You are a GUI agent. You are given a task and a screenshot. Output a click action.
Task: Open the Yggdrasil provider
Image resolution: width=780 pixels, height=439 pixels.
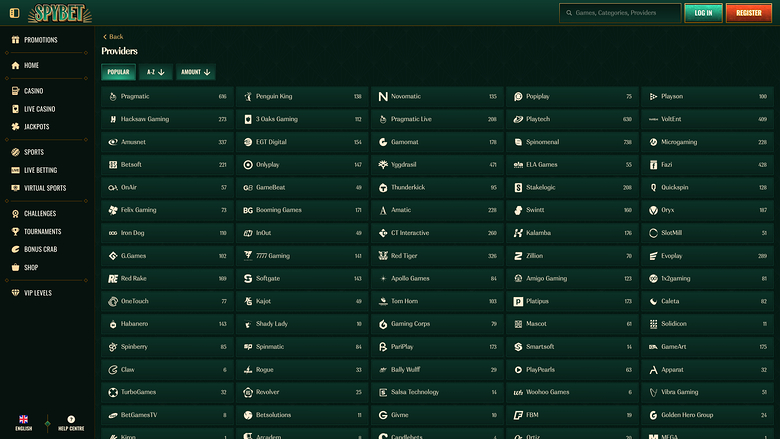coord(437,165)
